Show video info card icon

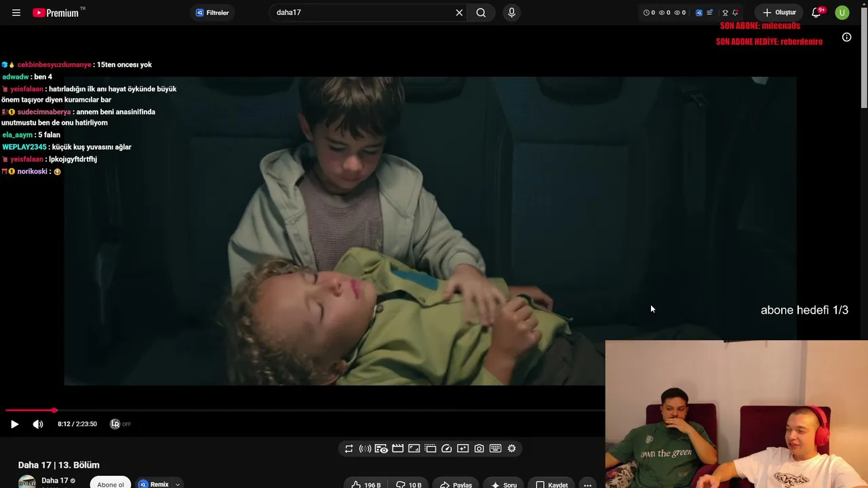click(x=846, y=37)
